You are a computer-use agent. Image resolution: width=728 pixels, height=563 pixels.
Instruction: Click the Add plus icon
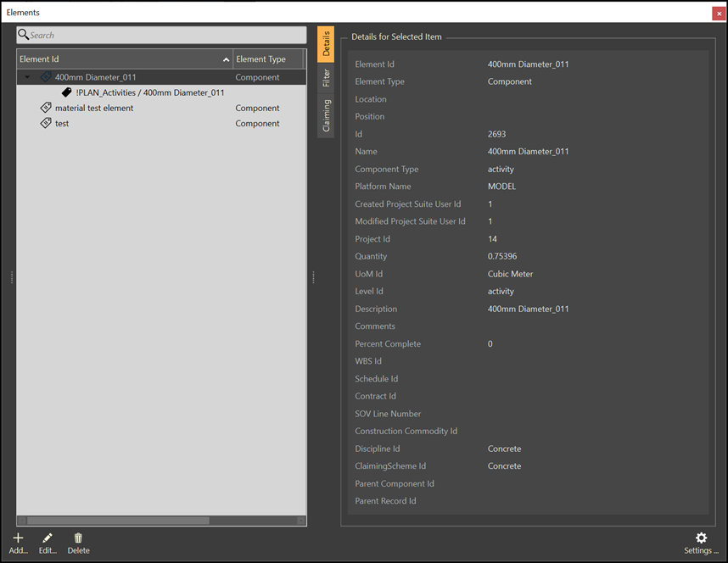18,538
